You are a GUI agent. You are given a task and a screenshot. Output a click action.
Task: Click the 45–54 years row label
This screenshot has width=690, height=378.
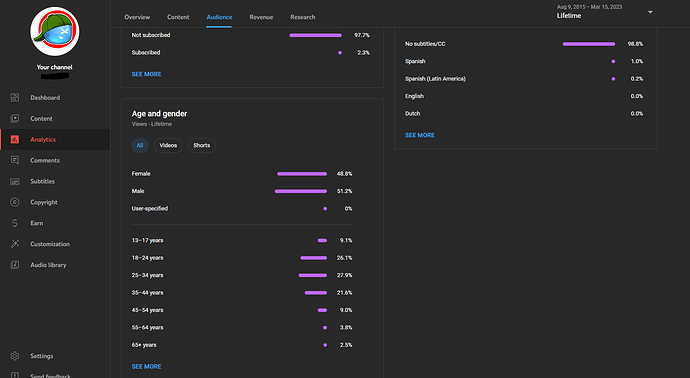(x=147, y=310)
